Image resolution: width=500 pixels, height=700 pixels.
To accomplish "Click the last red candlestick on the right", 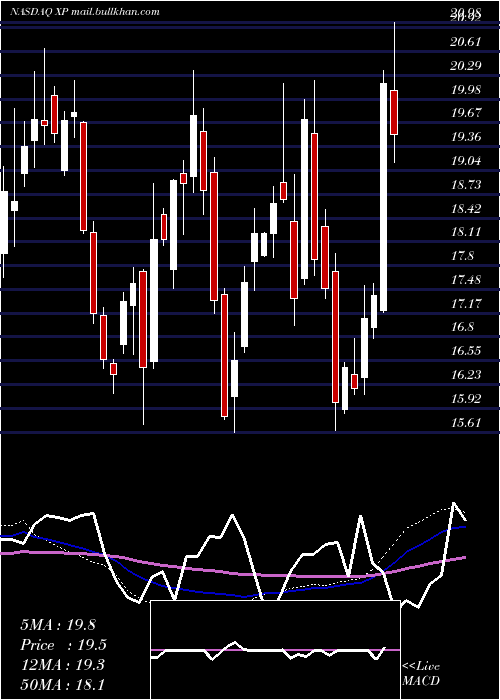I will pos(394,112).
